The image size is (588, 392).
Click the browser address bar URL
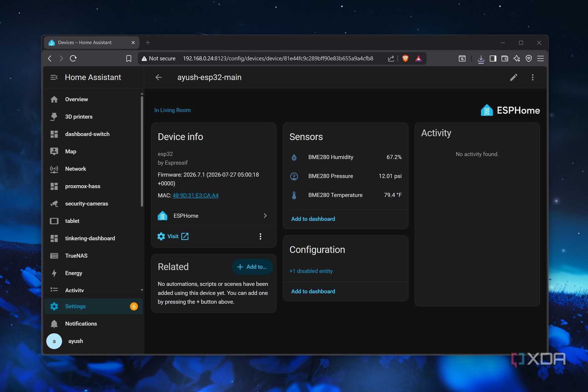tap(278, 58)
